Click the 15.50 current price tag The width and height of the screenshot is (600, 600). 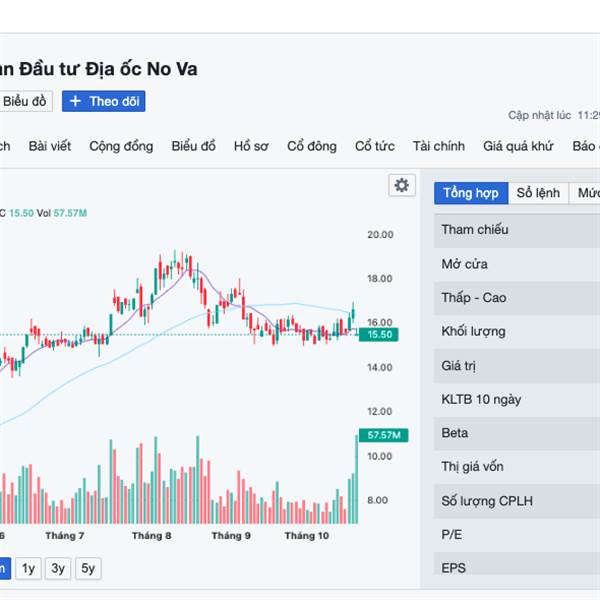pos(382,335)
